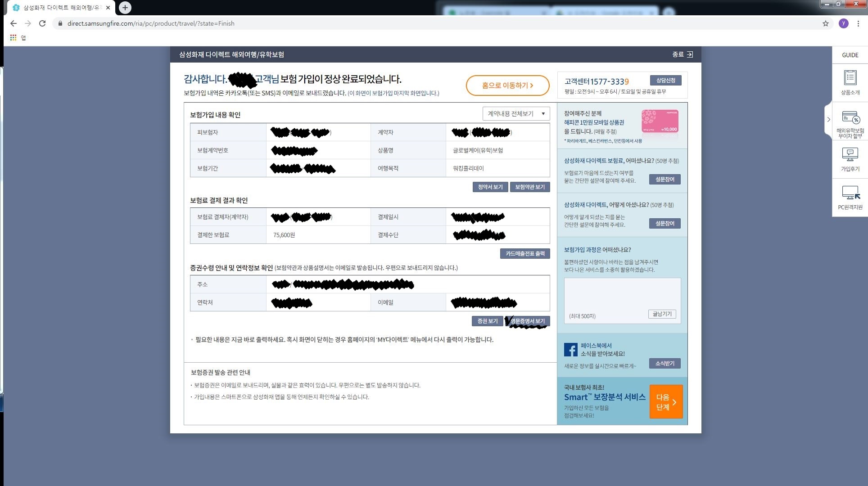
Task: Click the 보험증권 발송 관련 안내 heading
Action: pyautogui.click(x=221, y=373)
